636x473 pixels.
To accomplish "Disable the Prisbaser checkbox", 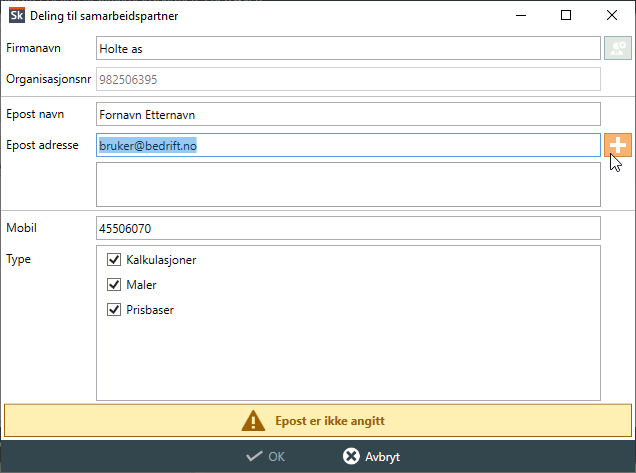I will pos(113,310).
